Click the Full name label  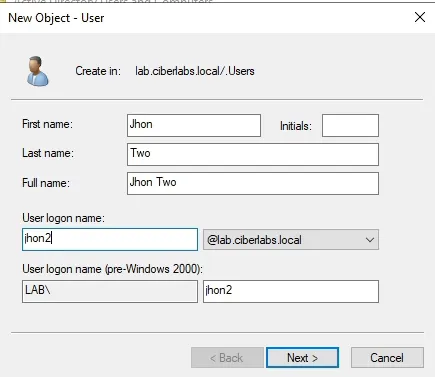(46, 183)
